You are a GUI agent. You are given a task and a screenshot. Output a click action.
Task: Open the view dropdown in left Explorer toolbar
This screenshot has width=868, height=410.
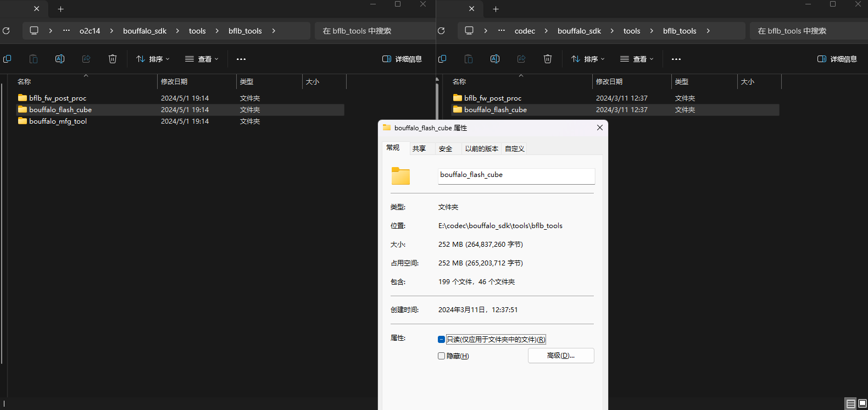[x=202, y=59]
